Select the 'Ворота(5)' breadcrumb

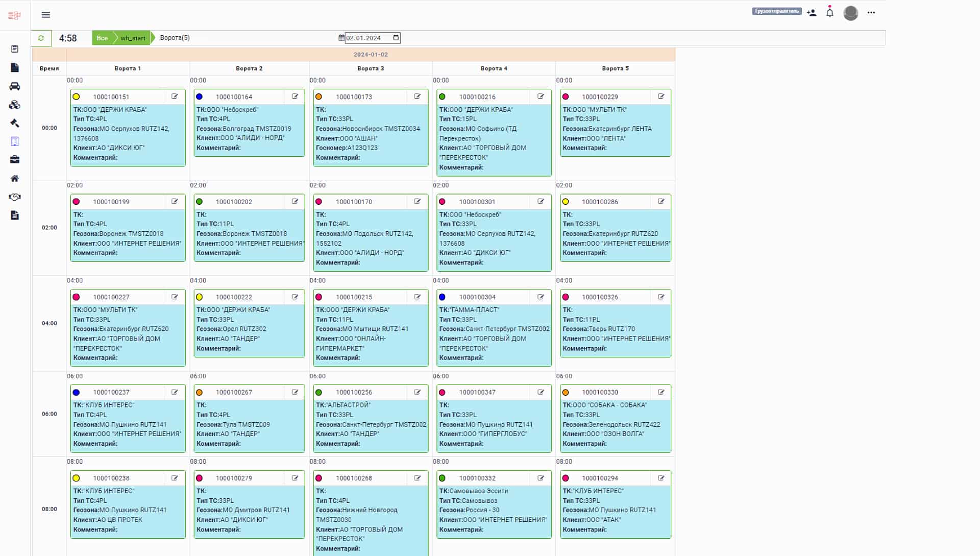tap(175, 38)
